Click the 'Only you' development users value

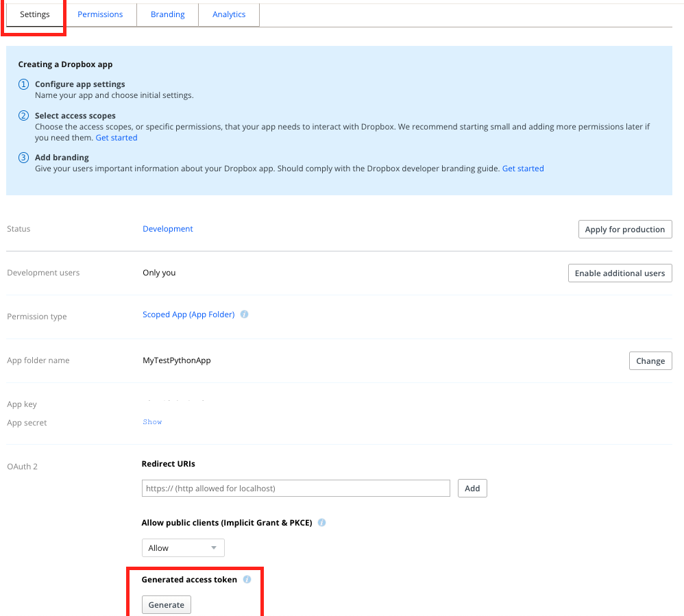[x=159, y=273]
